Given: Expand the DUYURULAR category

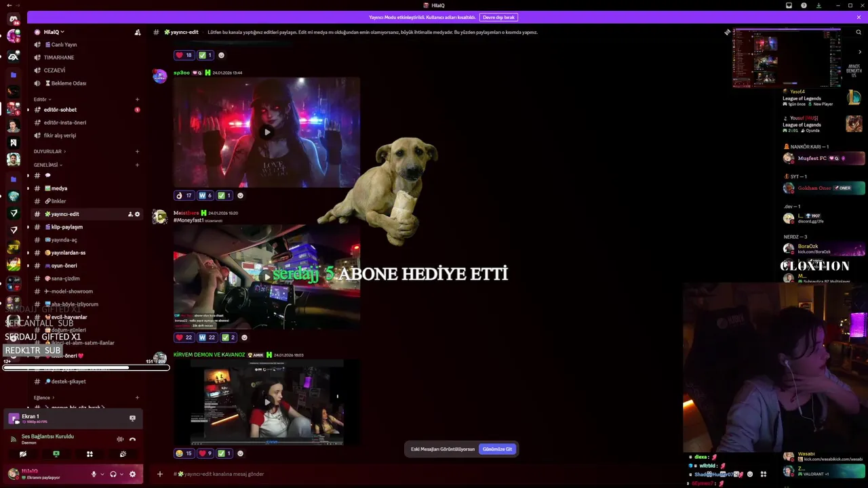Looking at the screenshot, I should tap(50, 151).
